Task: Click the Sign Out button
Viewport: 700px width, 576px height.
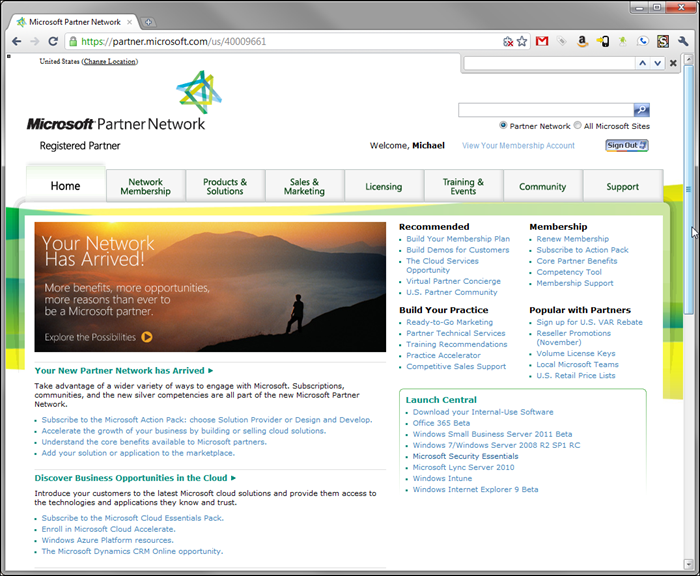Action: [x=627, y=146]
